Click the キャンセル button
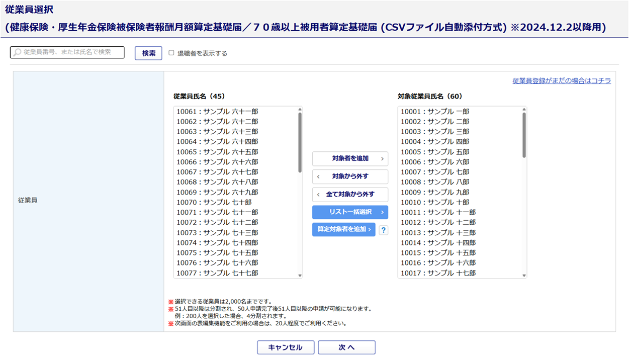This screenshot has width=629, height=364. point(286,347)
